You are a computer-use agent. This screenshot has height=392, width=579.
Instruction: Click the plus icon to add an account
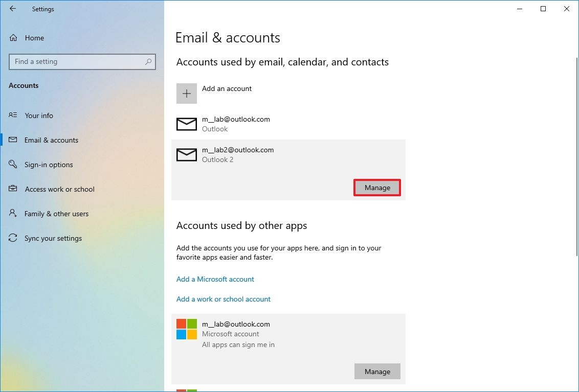point(187,94)
